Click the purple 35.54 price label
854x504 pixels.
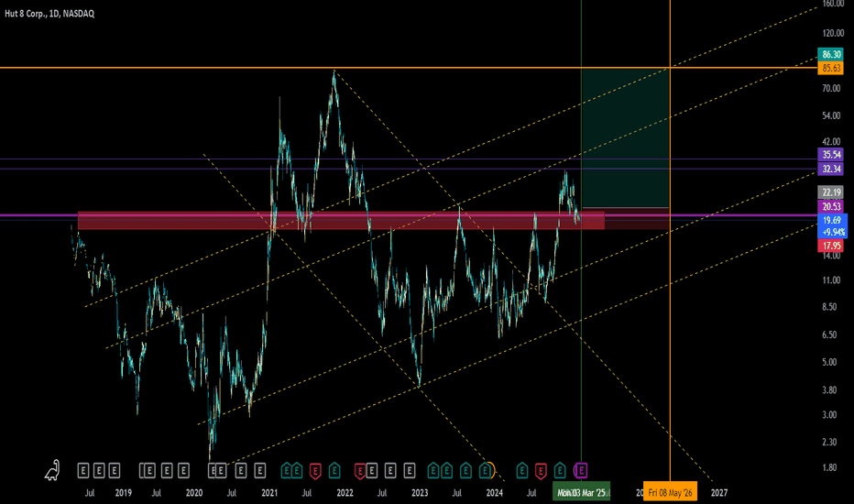831,155
